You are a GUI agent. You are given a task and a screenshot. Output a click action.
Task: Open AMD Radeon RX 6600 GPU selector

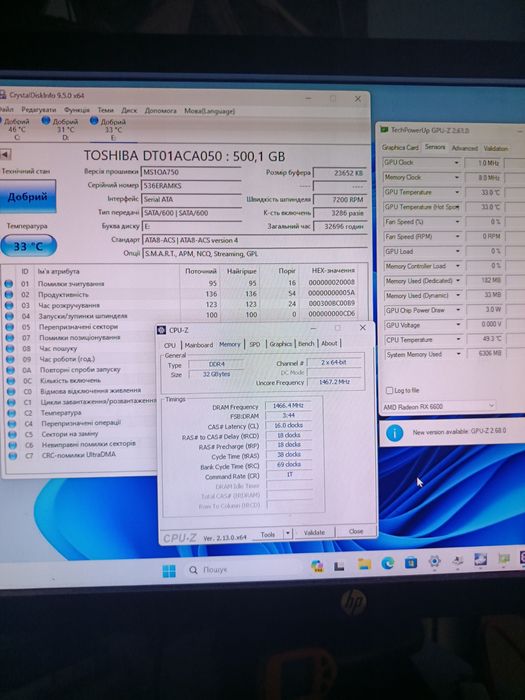(439, 407)
